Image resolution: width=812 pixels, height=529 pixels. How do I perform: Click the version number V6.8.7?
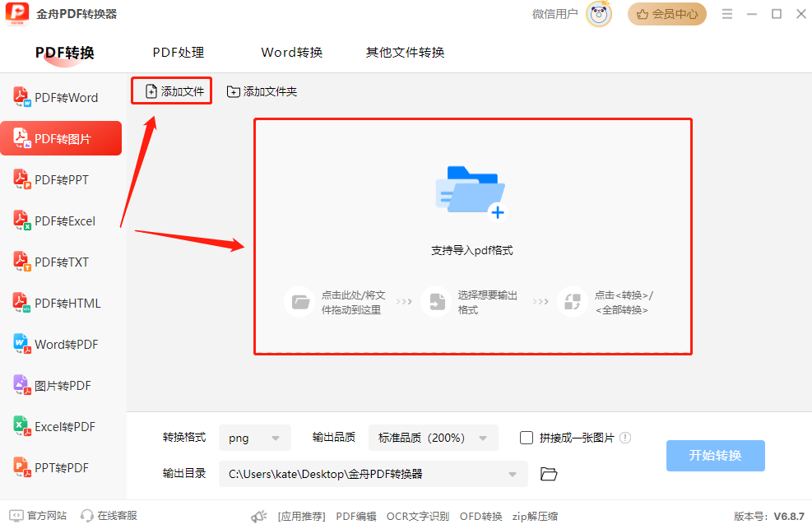pyautogui.click(x=789, y=516)
